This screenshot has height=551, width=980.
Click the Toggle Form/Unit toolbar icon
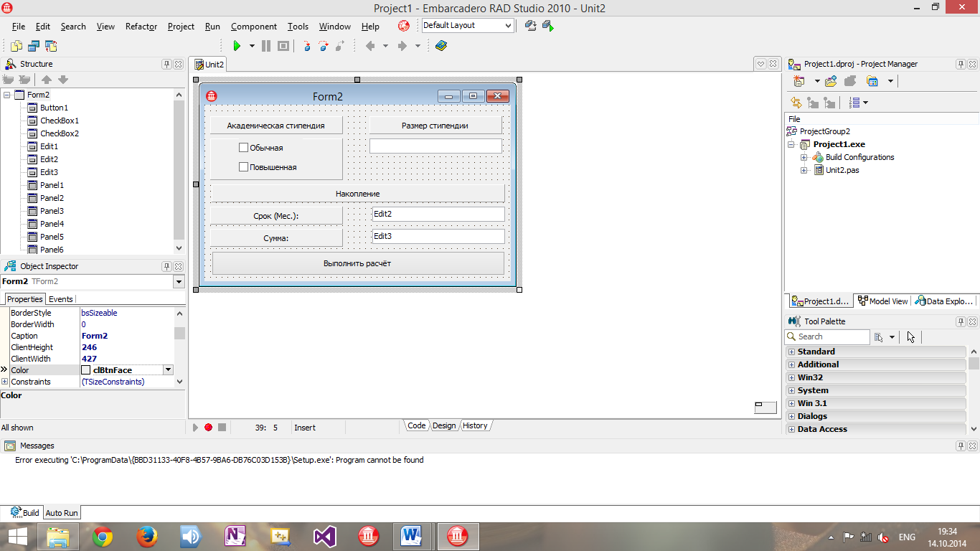pos(51,46)
